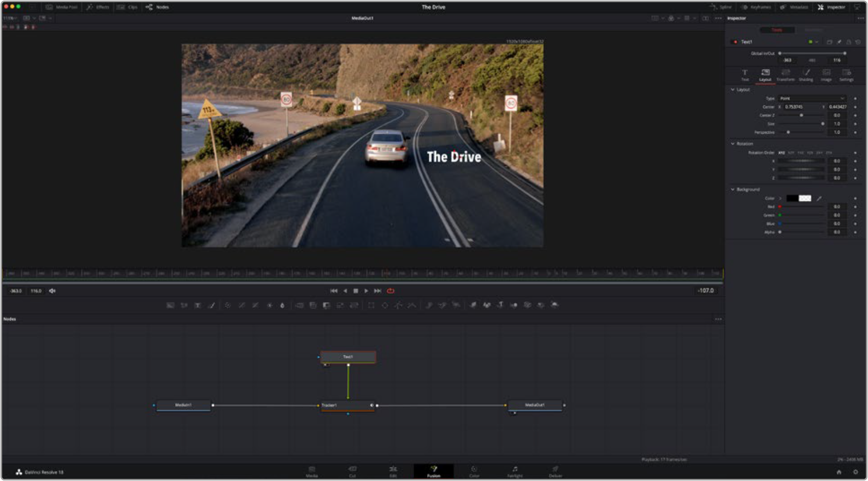Collapse the Layout section
Image resolution: width=868 pixels, height=481 pixels.
point(733,90)
